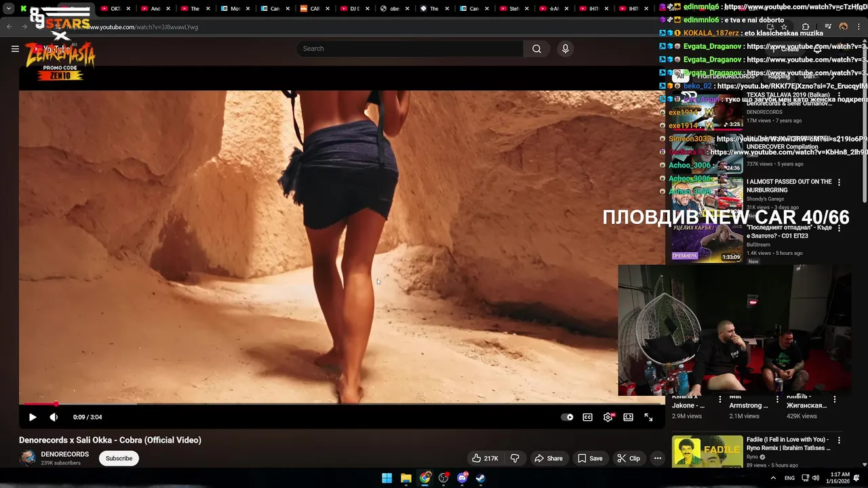Bookmark the page with the star icon
This screenshot has height=488, width=868.
(x=784, y=27)
